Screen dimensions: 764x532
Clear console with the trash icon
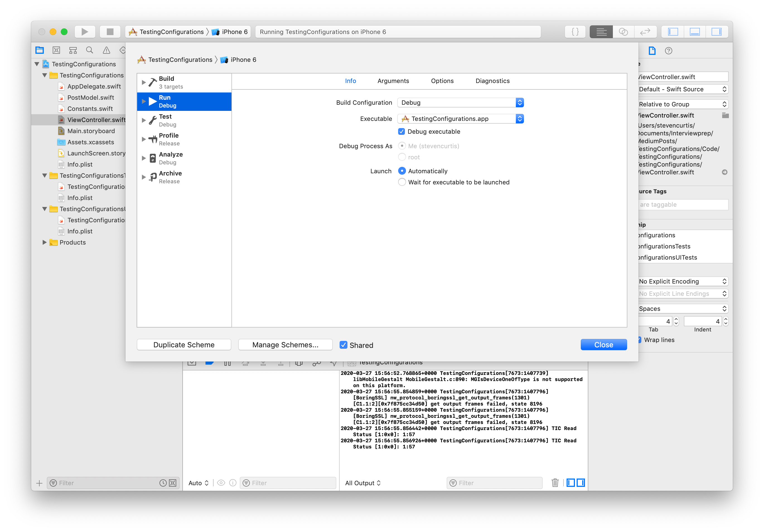[x=555, y=483]
